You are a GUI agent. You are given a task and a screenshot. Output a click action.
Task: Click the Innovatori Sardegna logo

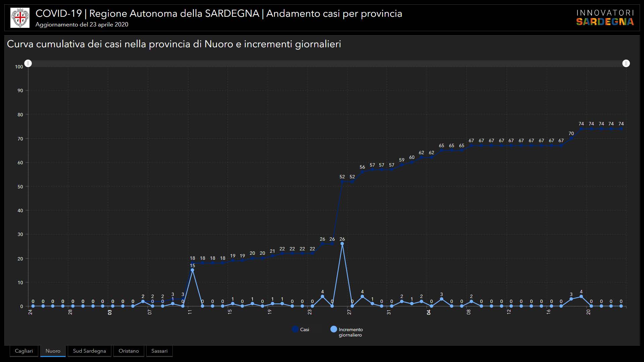tap(605, 18)
